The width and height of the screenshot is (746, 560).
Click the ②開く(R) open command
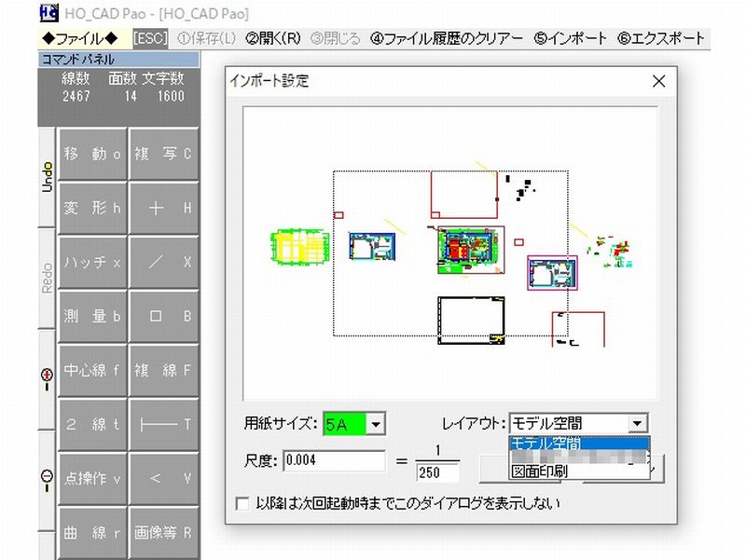click(266, 38)
